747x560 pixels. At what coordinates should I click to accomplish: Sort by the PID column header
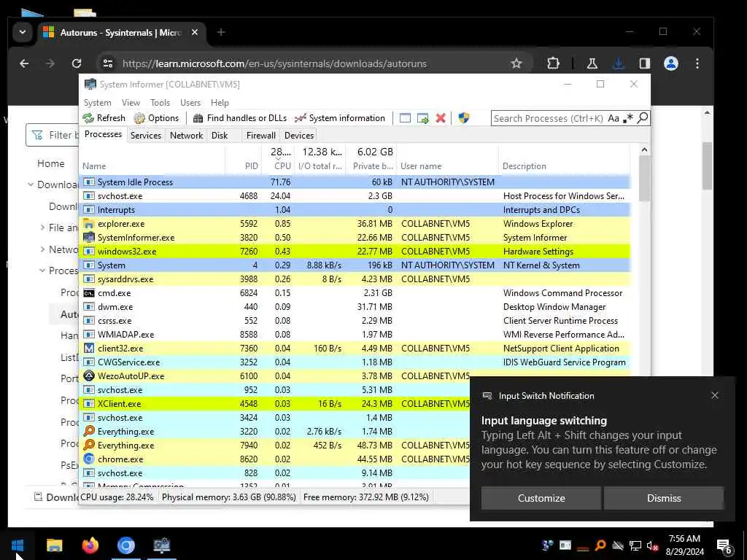click(x=252, y=166)
